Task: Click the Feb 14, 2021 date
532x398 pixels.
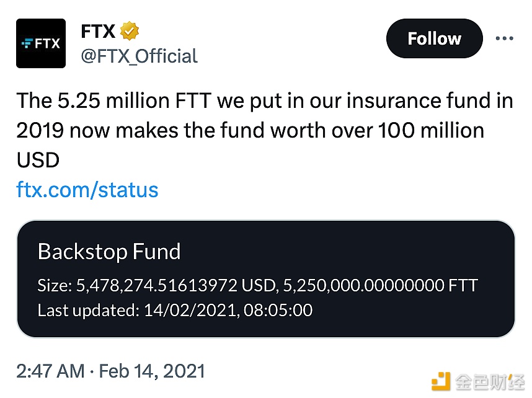Action: tap(152, 371)
